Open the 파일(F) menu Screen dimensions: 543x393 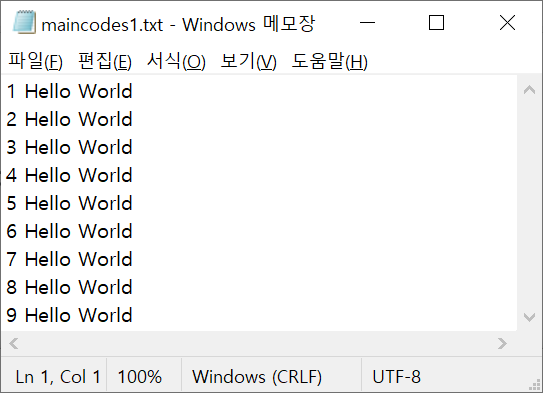point(35,61)
